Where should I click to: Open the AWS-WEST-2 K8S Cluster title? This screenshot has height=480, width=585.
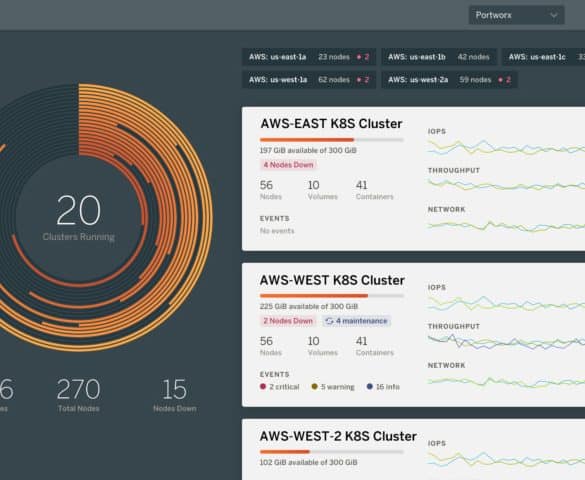click(338, 436)
